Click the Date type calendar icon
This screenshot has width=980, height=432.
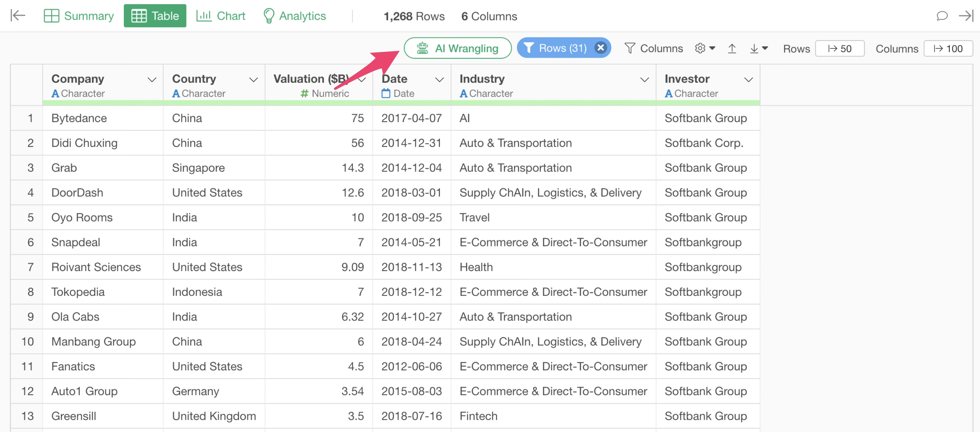[x=386, y=93]
